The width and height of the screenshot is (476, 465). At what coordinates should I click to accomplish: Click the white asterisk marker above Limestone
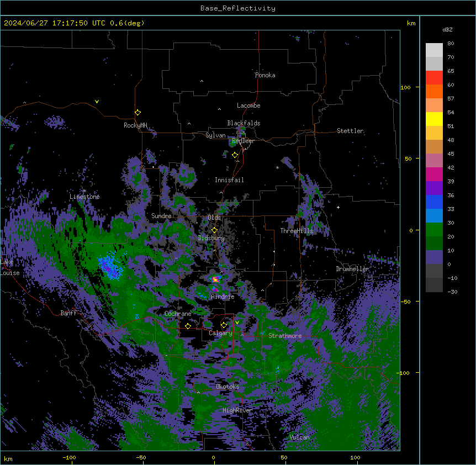84,191
